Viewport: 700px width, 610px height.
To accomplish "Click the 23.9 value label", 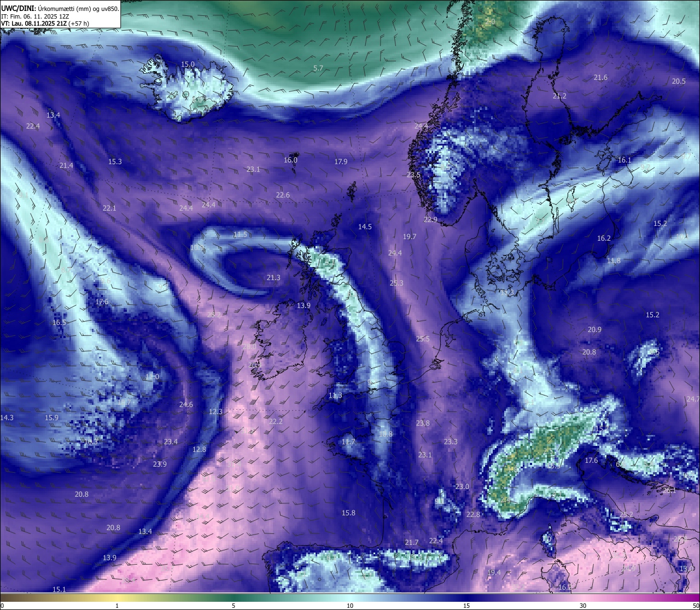I will [x=160, y=464].
